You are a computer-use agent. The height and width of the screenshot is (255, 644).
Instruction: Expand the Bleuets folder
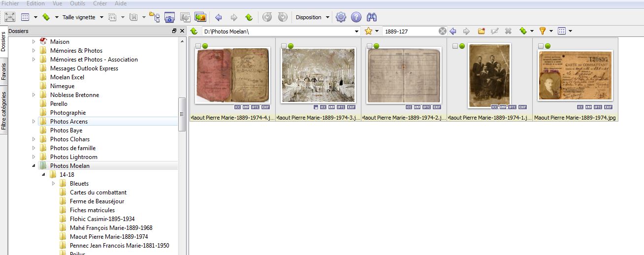[x=53, y=184]
